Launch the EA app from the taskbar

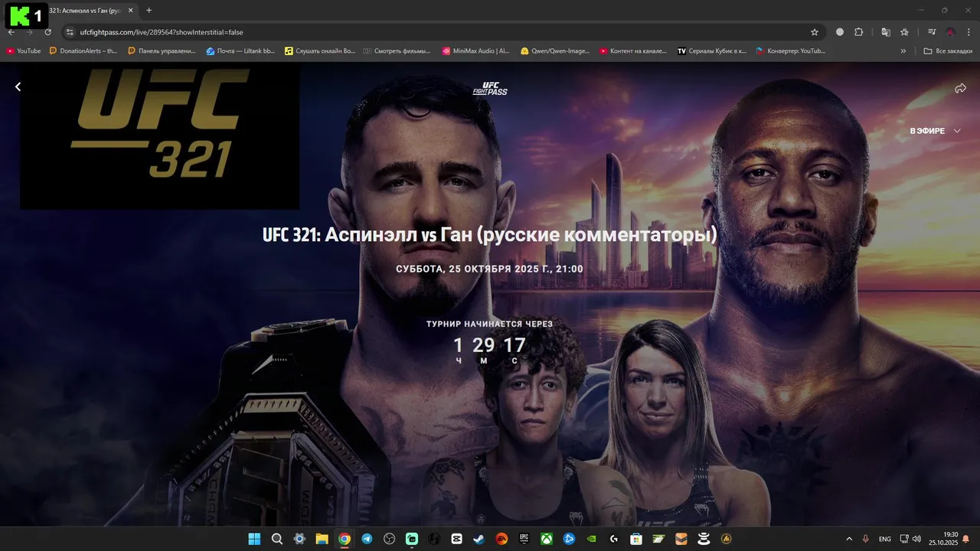(x=501, y=539)
